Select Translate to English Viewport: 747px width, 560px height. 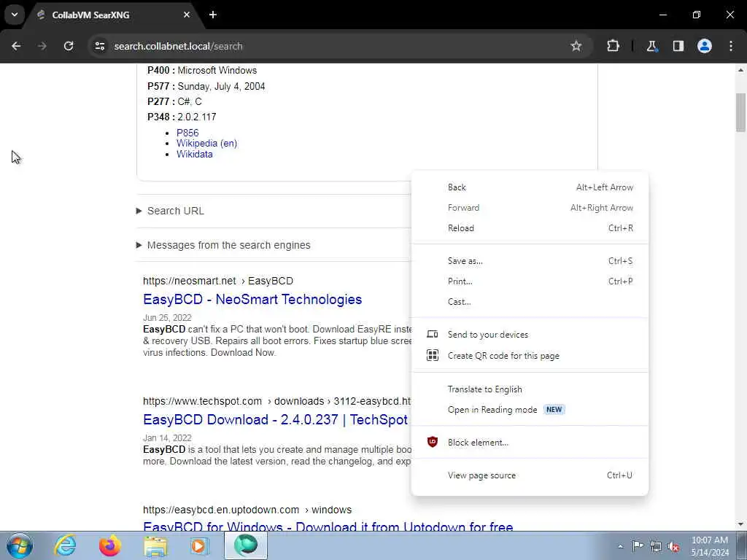point(530,389)
